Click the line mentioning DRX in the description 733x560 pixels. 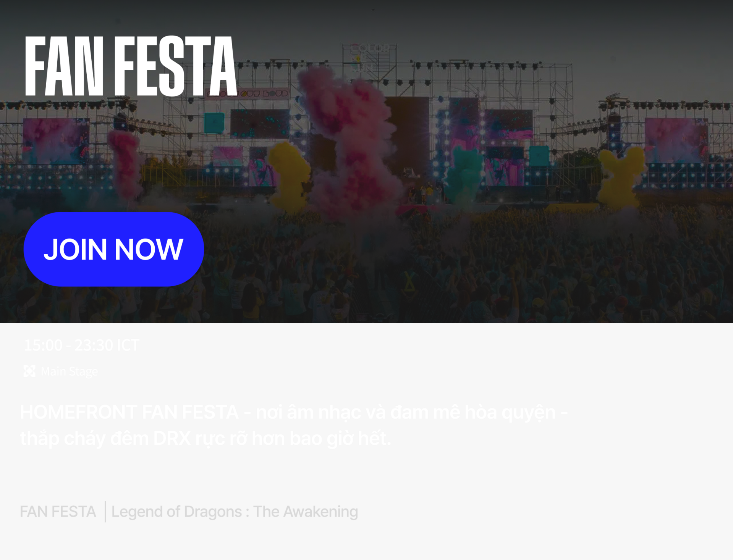pyautogui.click(x=205, y=438)
